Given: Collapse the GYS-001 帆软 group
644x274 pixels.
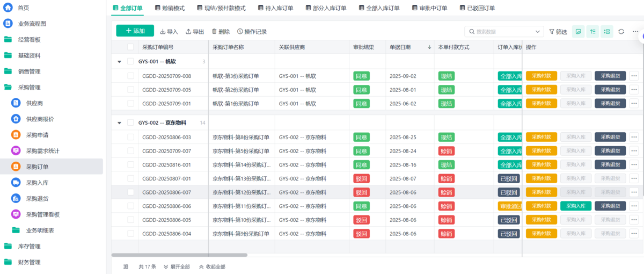Looking at the screenshot, I should pyautogui.click(x=119, y=62).
